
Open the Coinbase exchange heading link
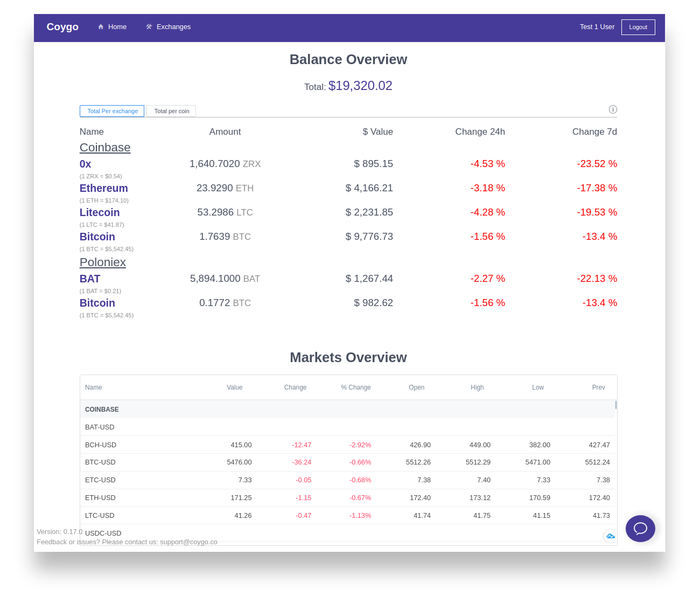105,148
